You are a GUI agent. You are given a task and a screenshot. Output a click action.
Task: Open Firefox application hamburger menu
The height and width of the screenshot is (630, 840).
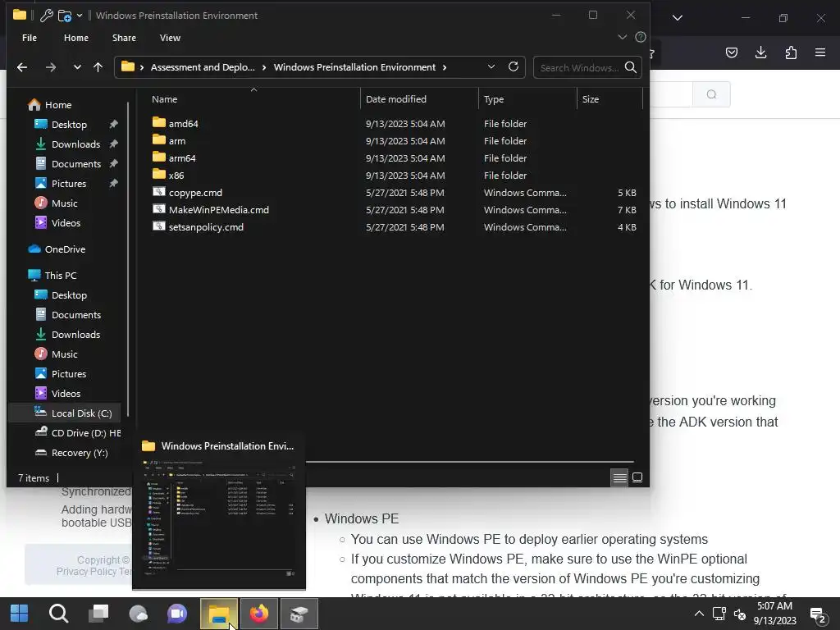click(x=820, y=52)
